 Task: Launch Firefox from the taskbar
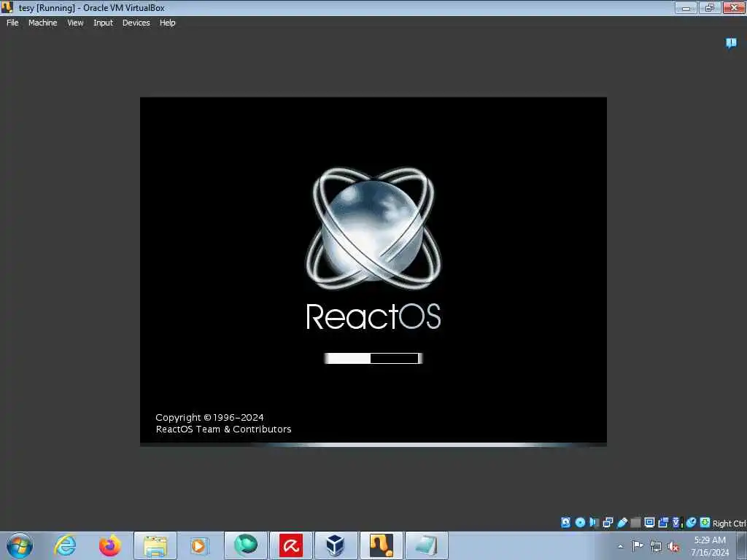click(x=109, y=545)
